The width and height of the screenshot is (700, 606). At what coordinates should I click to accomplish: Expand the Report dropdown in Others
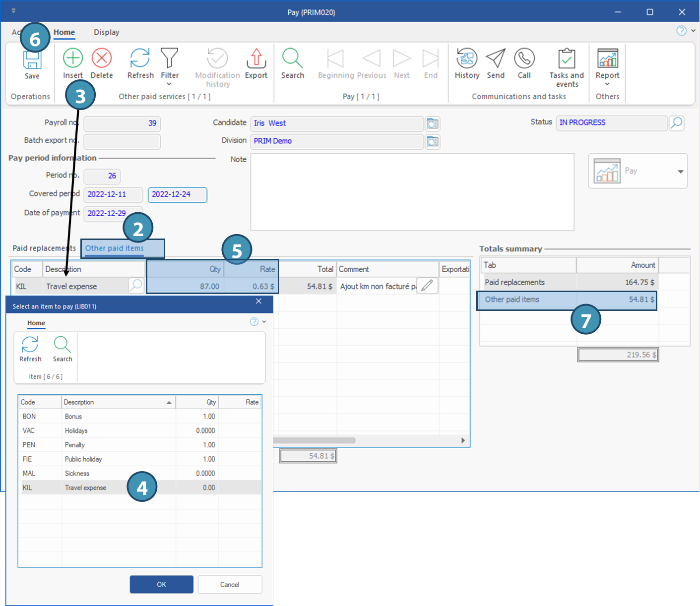pyautogui.click(x=607, y=84)
